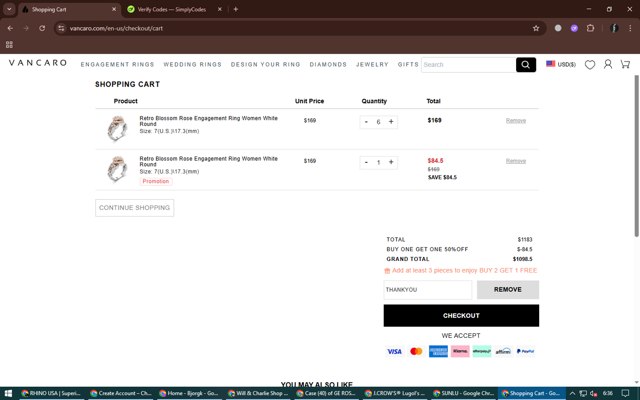Open USD($) currency selector
The image size is (640, 400).
(x=561, y=64)
